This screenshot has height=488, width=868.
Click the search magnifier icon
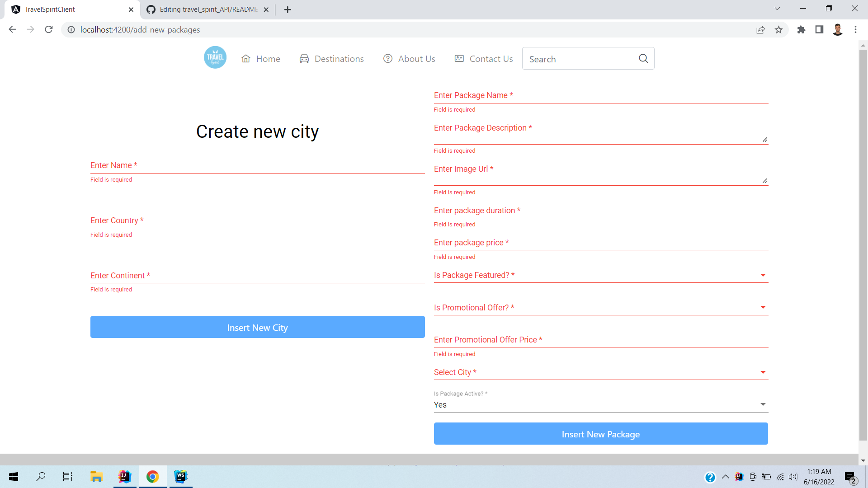tap(643, 59)
